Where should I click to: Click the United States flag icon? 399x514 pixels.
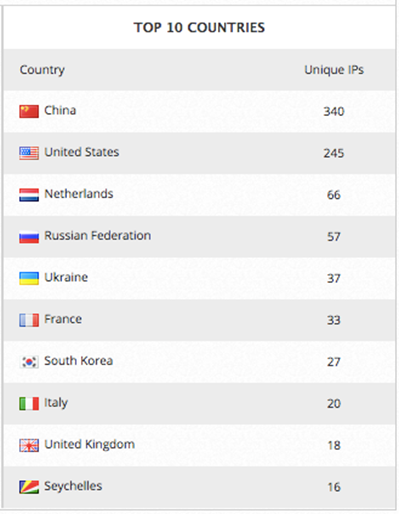[29, 153]
